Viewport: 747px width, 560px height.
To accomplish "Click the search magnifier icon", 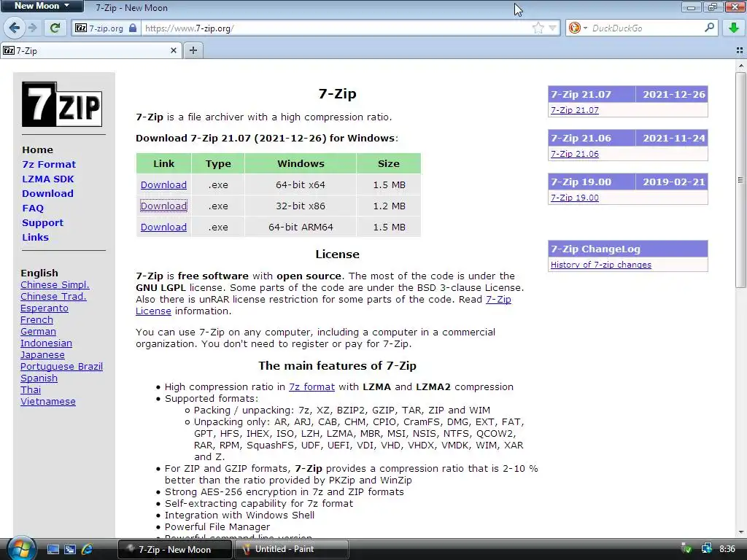I will click(x=709, y=28).
